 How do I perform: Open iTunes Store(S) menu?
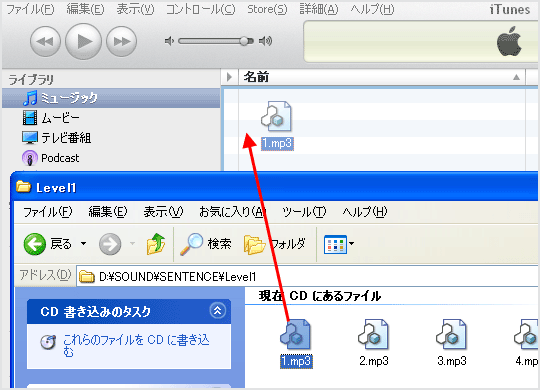coord(267,10)
